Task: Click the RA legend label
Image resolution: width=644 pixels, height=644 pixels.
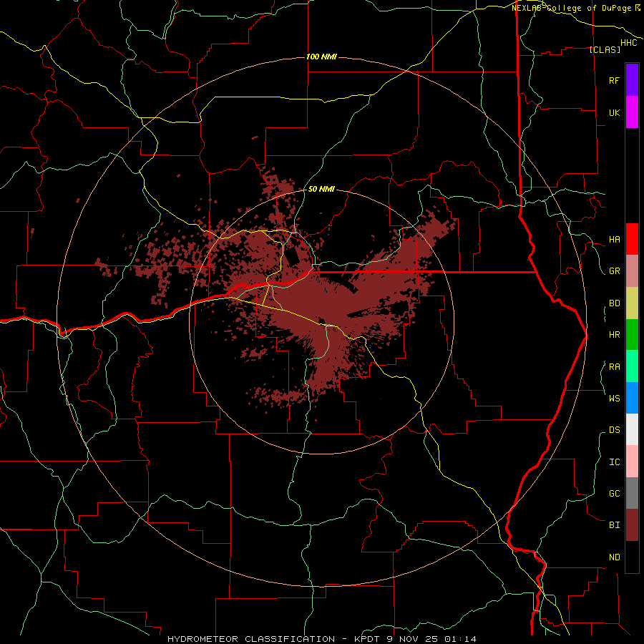Action: coord(614,367)
